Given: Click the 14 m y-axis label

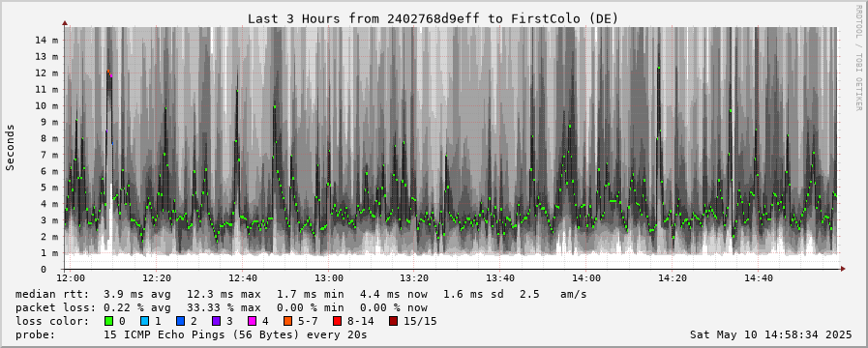Looking at the screenshot, I should click(48, 40).
